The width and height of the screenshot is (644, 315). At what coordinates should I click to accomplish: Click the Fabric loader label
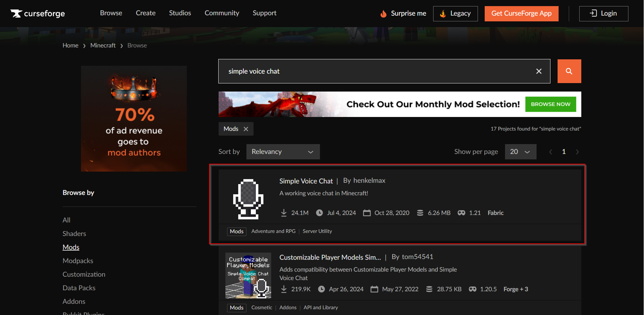tap(496, 213)
